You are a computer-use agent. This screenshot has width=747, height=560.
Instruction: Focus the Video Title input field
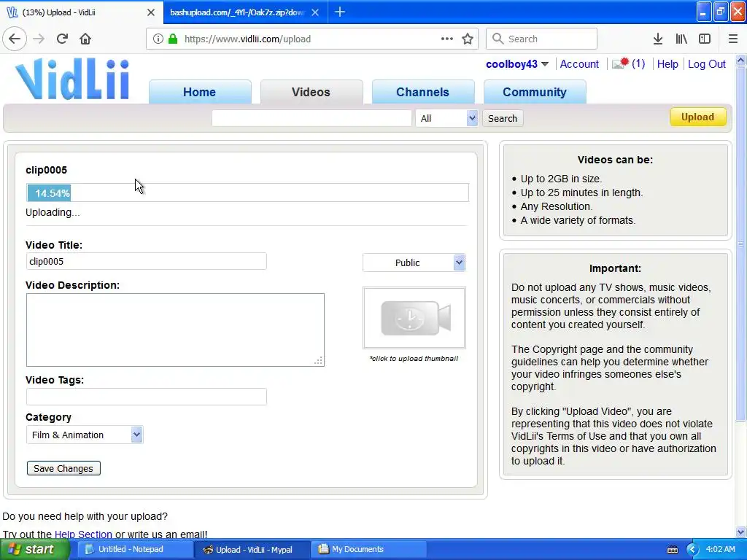click(146, 262)
